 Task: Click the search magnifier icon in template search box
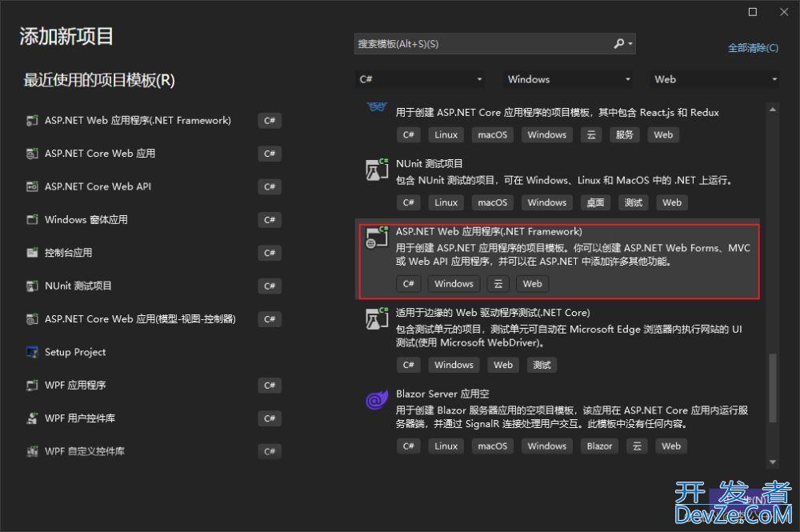pos(618,44)
